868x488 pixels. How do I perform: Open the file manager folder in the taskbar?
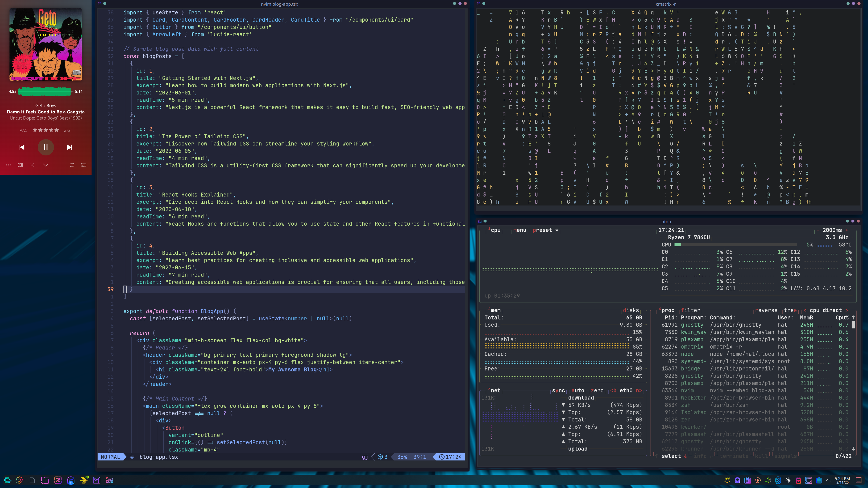pos(45,480)
